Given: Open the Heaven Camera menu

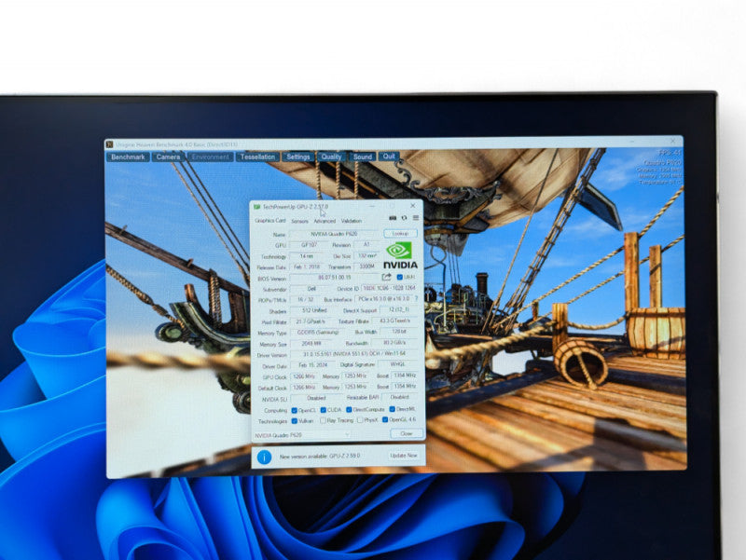Looking at the screenshot, I should click(x=168, y=157).
